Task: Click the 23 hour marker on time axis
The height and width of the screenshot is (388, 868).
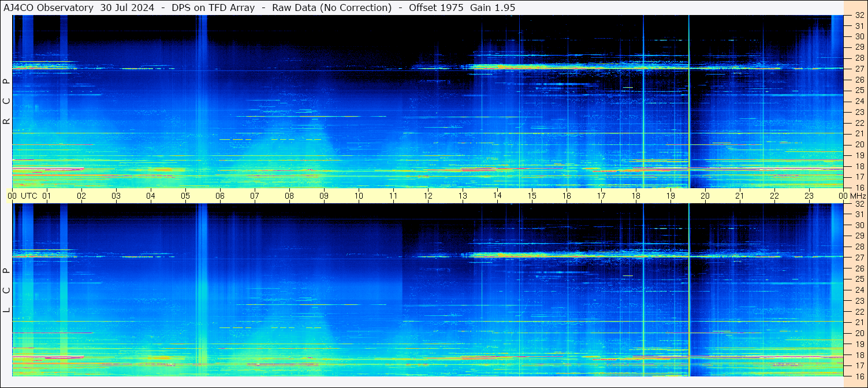Action: pos(809,196)
